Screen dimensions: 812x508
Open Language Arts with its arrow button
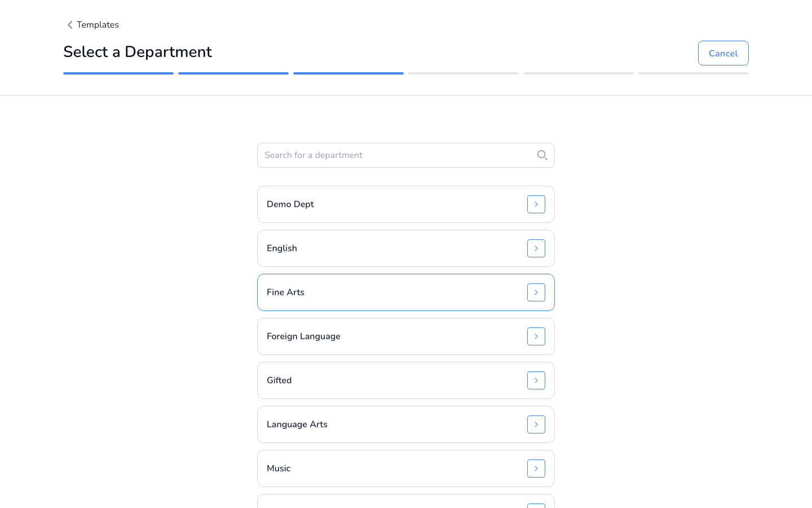[536, 424]
